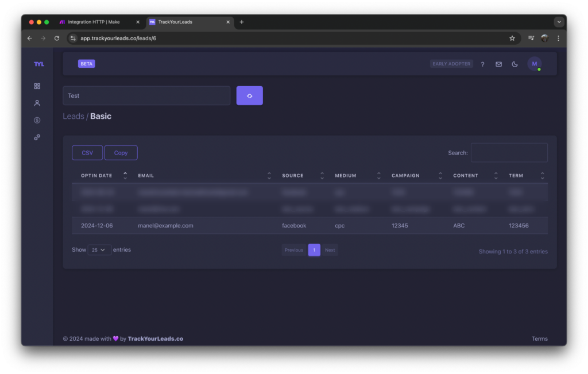This screenshot has height=374, width=588.
Task: Switch to Integration HTTP | Make tab
Action: [94, 22]
